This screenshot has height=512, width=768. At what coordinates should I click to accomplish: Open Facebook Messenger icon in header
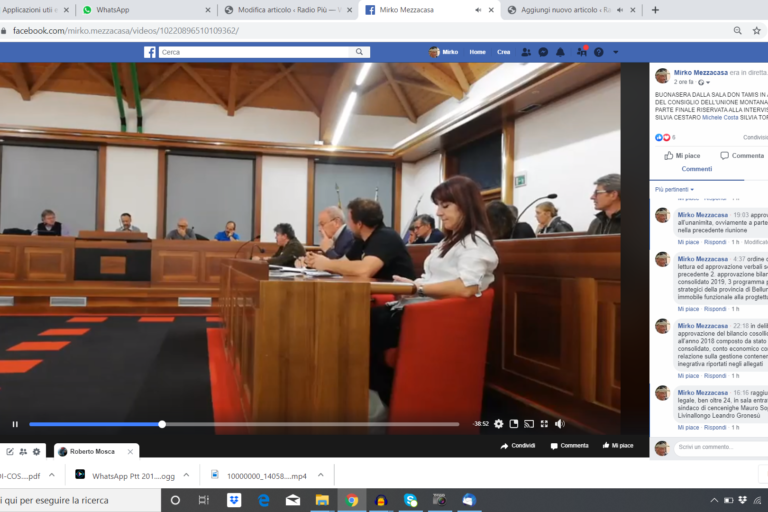point(543,52)
